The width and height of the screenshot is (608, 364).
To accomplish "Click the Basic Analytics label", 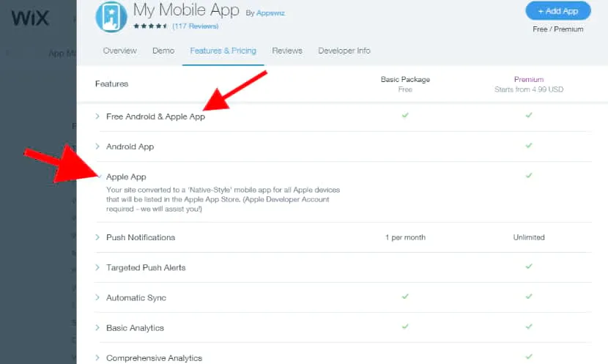I will pos(135,328).
